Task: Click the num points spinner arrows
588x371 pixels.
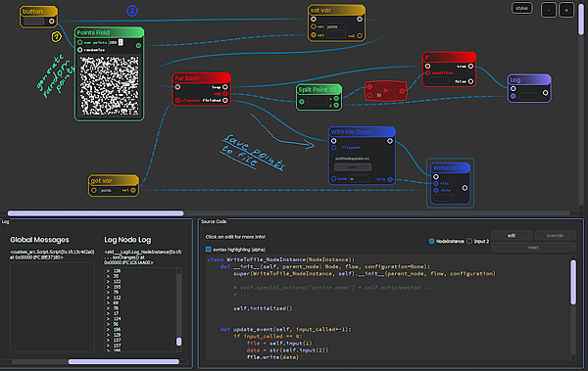Action: point(121,42)
